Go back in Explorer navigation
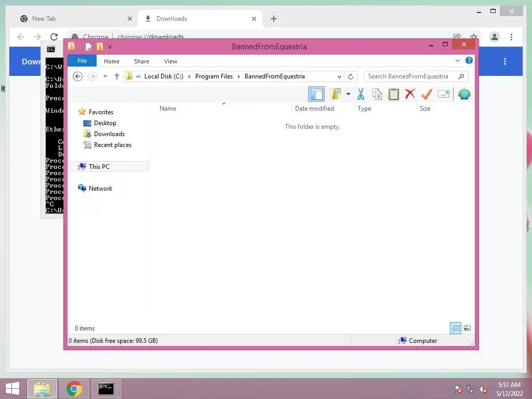This screenshot has height=399, width=532. [x=78, y=76]
